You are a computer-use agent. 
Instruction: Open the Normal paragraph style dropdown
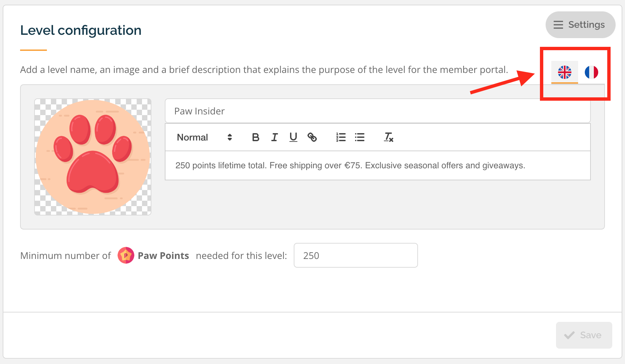(x=192, y=137)
